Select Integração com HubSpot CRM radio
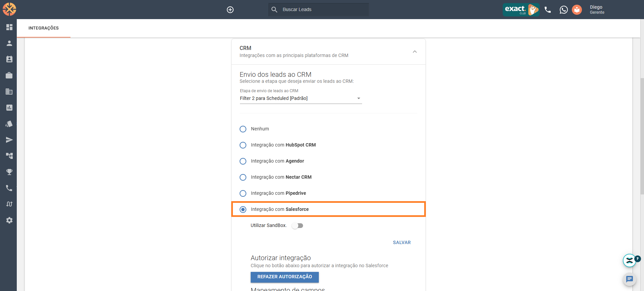The width and height of the screenshot is (644, 291). [243, 145]
